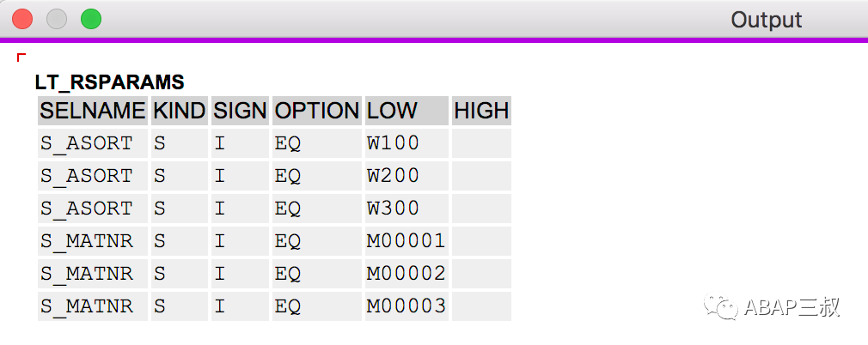
Task: Click the WeChat logo in watermark
Action: point(721,306)
